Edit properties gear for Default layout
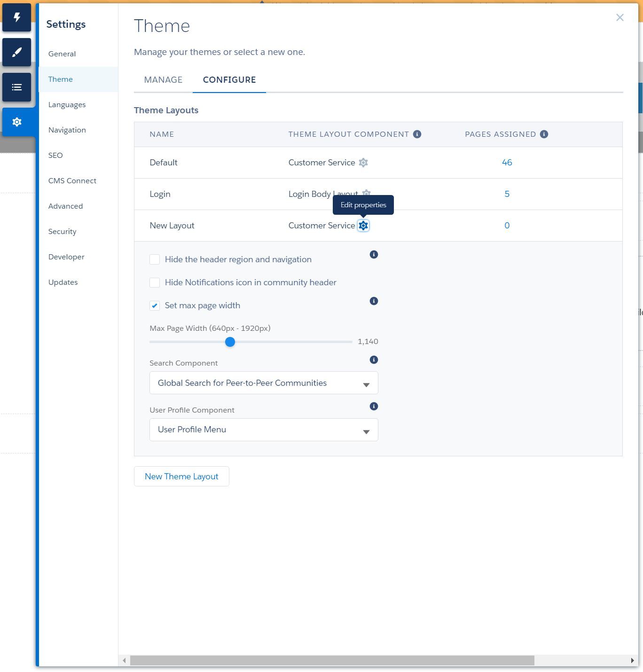Image resolution: width=643 pixels, height=672 pixels. click(363, 163)
